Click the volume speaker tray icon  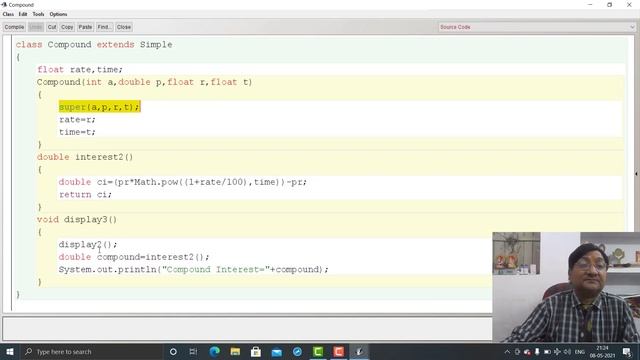567,351
